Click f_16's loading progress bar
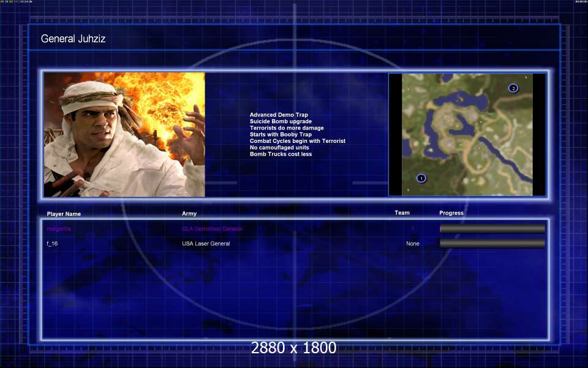The image size is (588, 368). [x=492, y=243]
